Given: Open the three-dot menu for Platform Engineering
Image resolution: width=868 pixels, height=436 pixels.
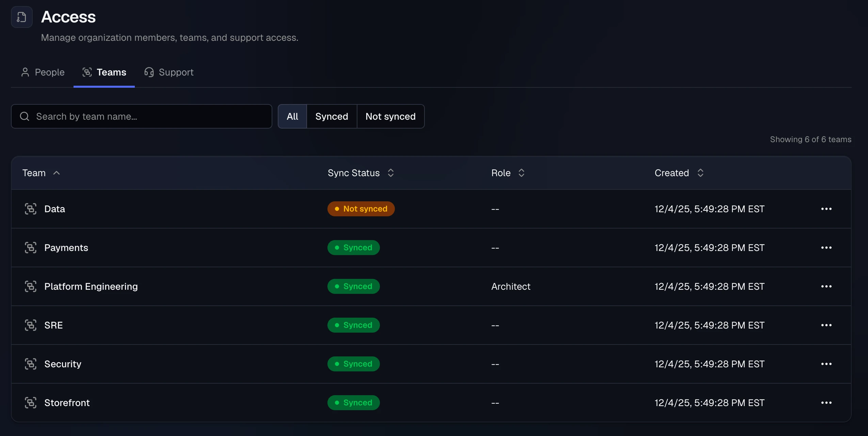Looking at the screenshot, I should pos(826,286).
